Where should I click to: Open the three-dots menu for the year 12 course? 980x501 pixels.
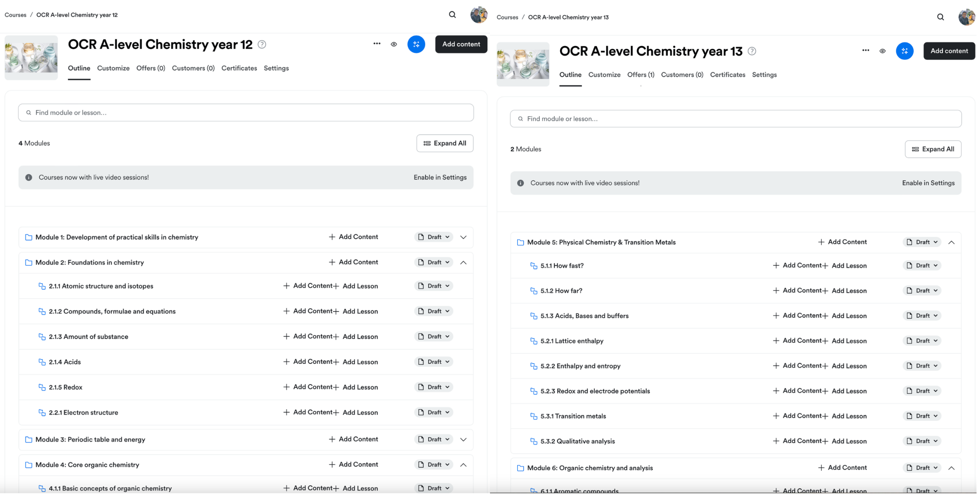(x=377, y=44)
